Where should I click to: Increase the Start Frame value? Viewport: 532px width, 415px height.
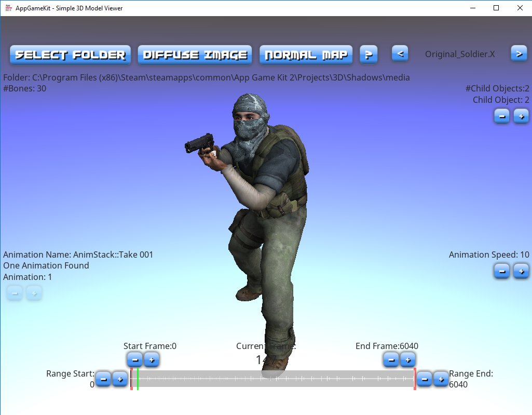pyautogui.click(x=152, y=359)
